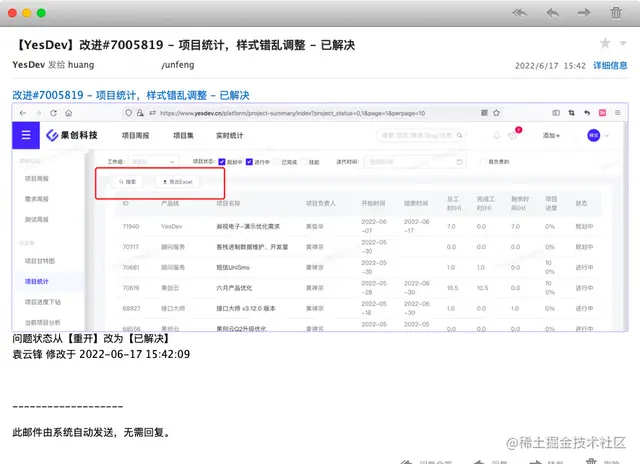640x464 pixels.
Task: Click the browser forward arrow in embedded screenshot
Action: [39, 113]
